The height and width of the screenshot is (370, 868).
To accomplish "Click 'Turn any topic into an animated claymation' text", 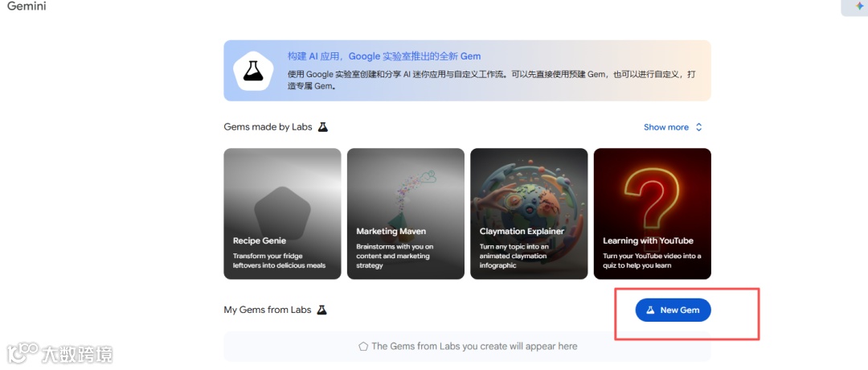I will 514,256.
